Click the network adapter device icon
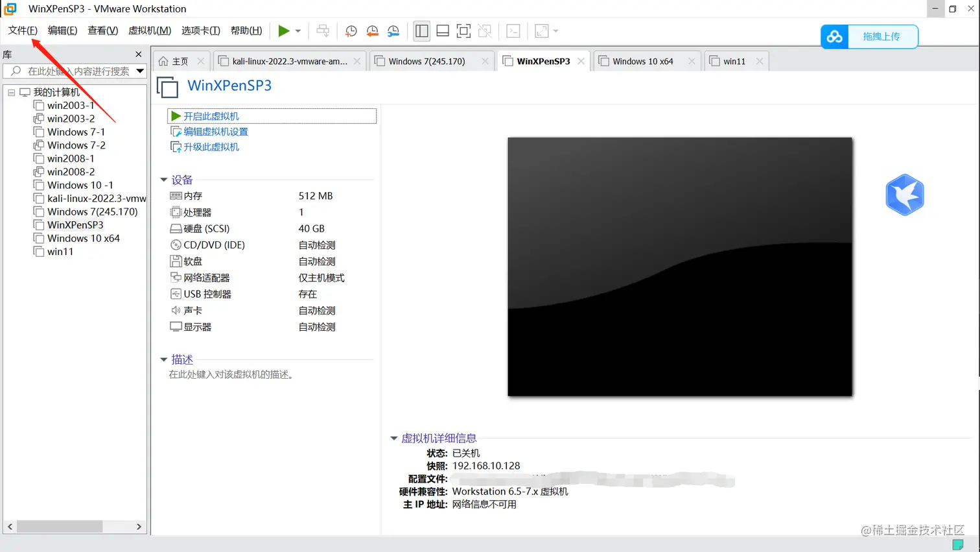980x552 pixels. 175,278
